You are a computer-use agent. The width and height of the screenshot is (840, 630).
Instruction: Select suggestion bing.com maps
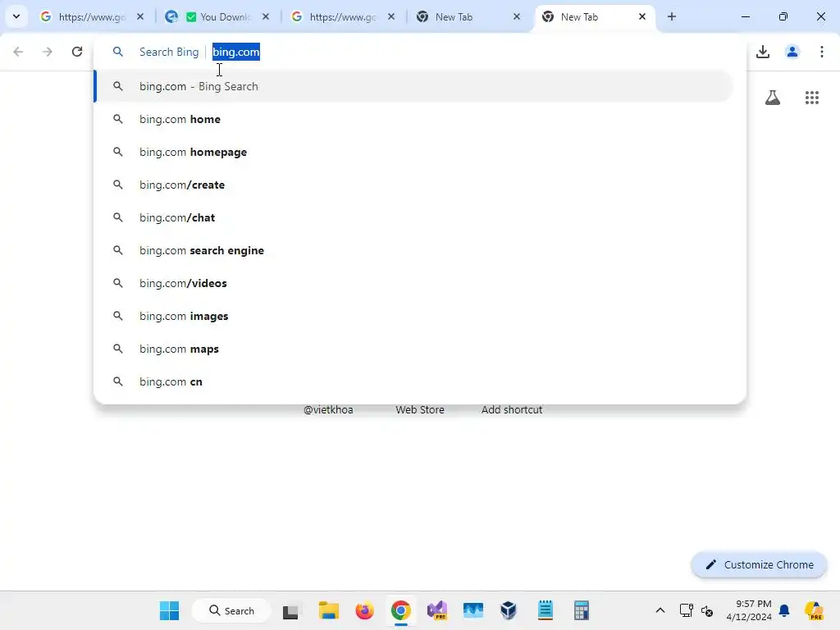coord(413,349)
